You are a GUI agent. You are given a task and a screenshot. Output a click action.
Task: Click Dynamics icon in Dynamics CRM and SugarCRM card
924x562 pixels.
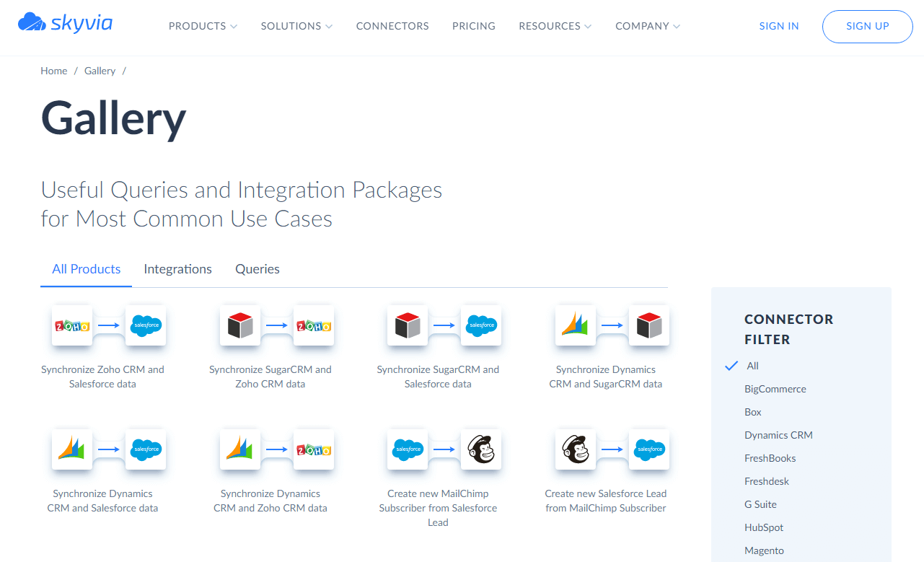[576, 325]
